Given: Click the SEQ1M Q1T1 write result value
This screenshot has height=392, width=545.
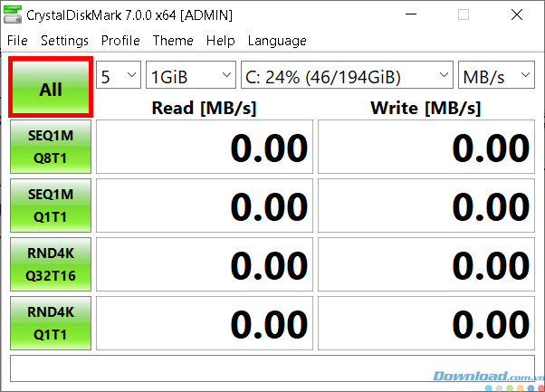Looking at the screenshot, I should (x=426, y=206).
